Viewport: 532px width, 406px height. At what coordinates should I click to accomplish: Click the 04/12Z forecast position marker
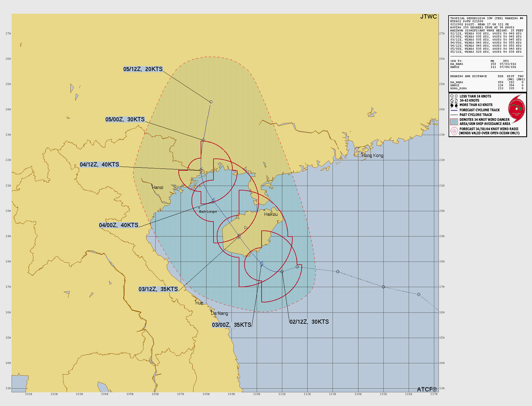point(201,170)
